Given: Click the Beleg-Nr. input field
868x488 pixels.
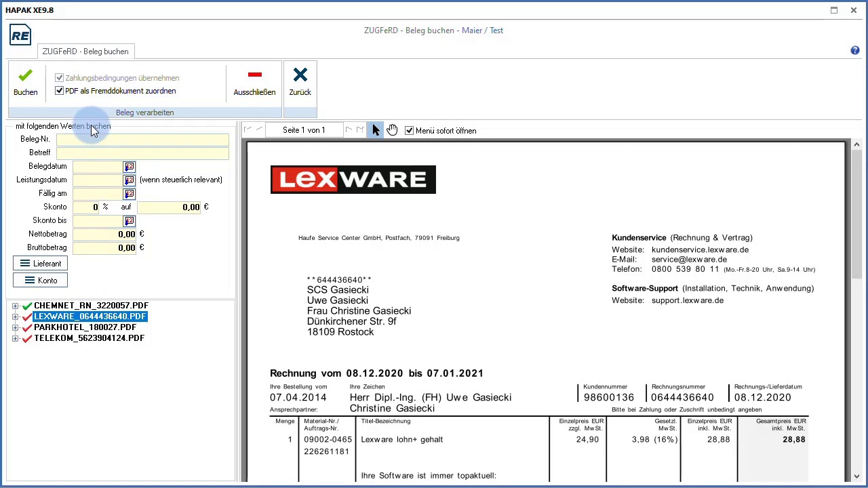Looking at the screenshot, I should pyautogui.click(x=142, y=140).
